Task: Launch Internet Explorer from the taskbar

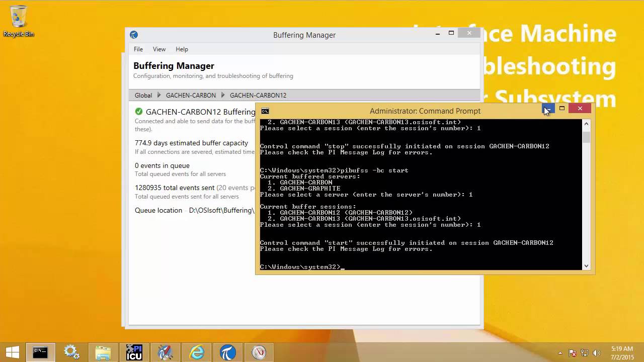Action: point(196,352)
